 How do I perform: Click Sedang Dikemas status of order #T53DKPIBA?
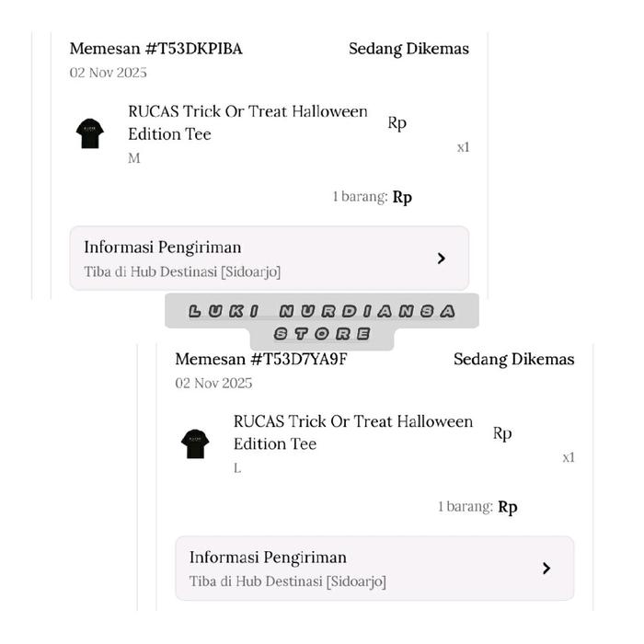408,49
